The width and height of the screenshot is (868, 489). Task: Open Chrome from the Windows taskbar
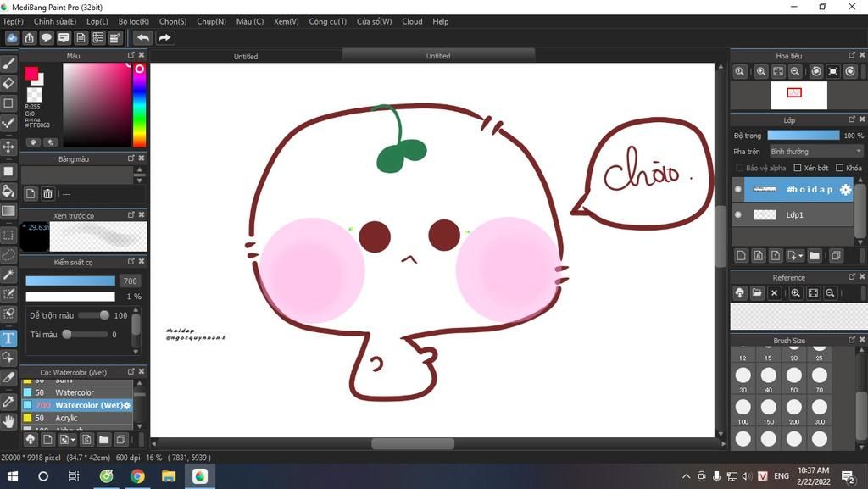point(137,475)
